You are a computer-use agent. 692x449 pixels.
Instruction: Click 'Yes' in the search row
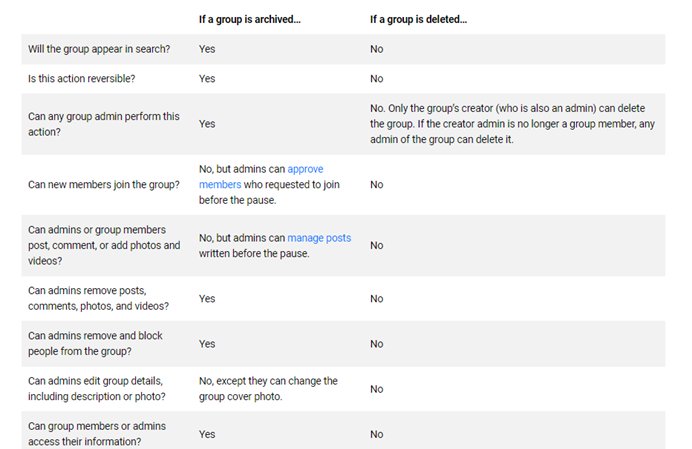point(207,49)
